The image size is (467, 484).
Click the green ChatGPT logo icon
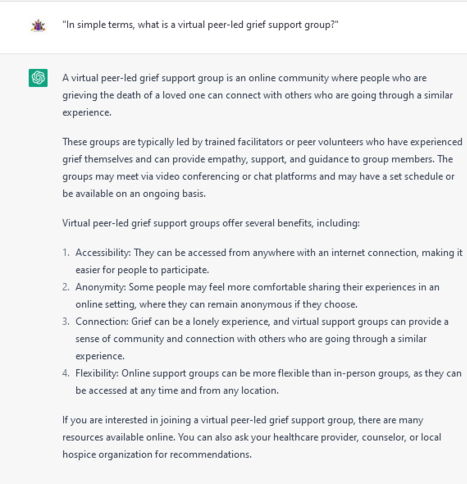tap(38, 78)
